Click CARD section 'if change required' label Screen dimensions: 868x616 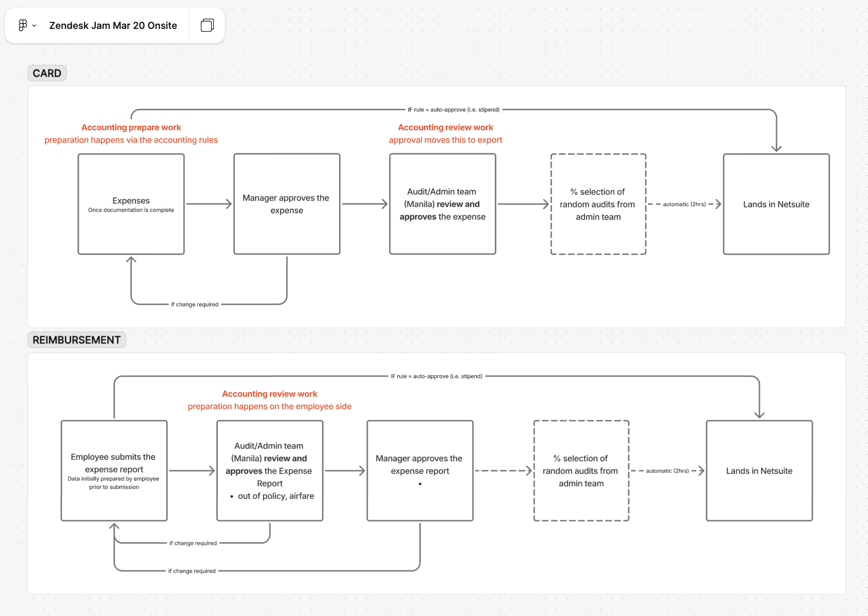pyautogui.click(x=195, y=304)
